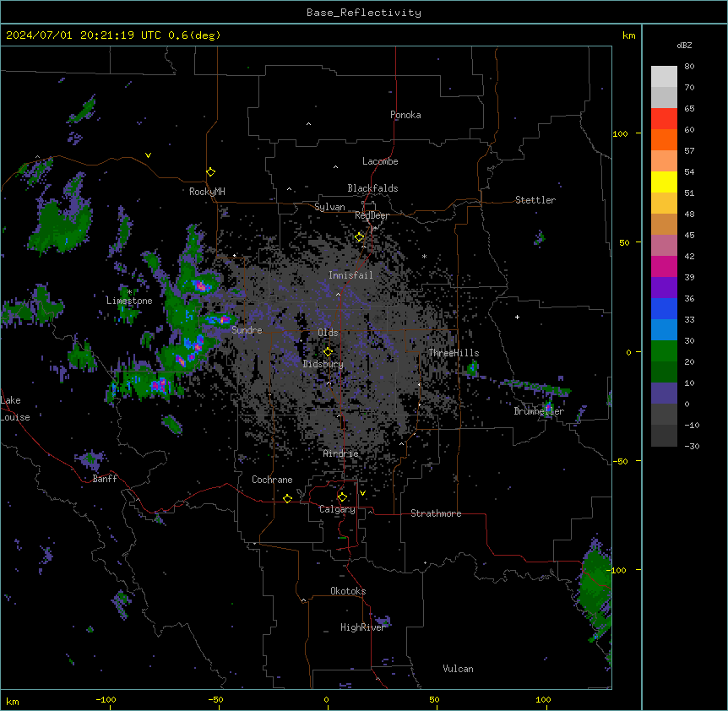Click the dBZ legend heading
Screen dimensions: 728x711
click(x=684, y=45)
